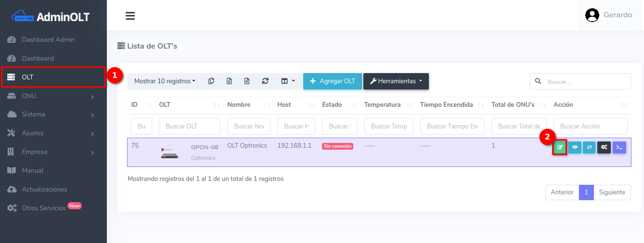Open the column visibility dropdown
The image size is (644, 243).
tap(288, 81)
